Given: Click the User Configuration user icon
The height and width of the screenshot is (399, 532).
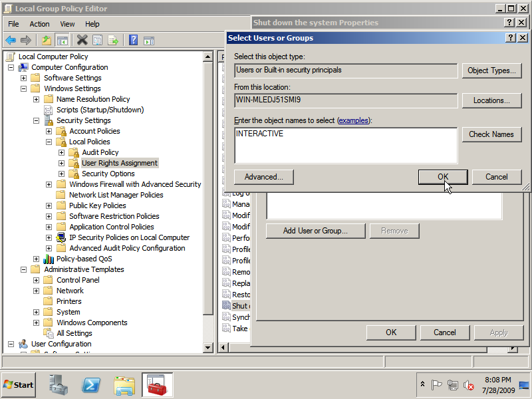Looking at the screenshot, I should click(x=23, y=344).
